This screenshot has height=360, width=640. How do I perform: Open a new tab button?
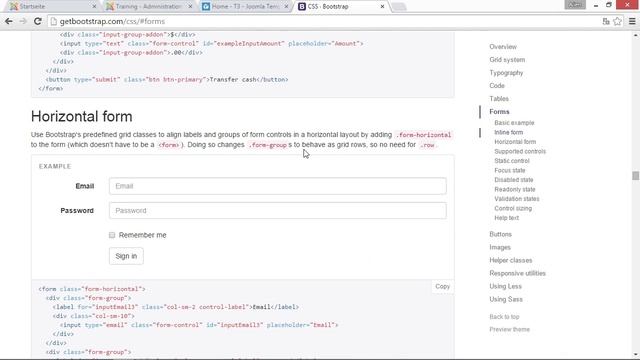pyautogui.click(x=399, y=7)
